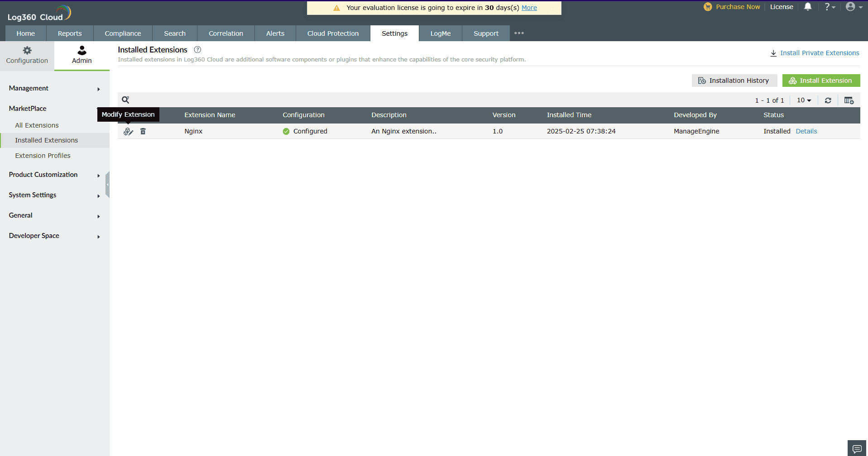Click the Version column header
Screen dimensions: 868x456
pos(504,115)
